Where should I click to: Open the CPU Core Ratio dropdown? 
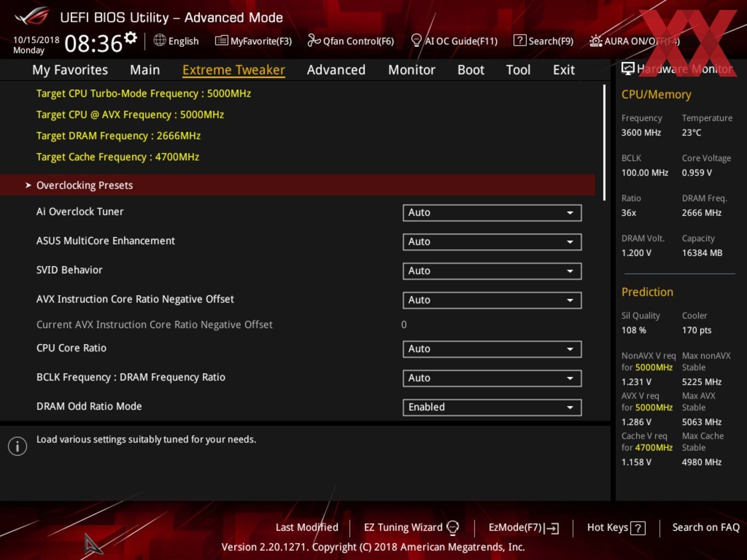click(492, 349)
